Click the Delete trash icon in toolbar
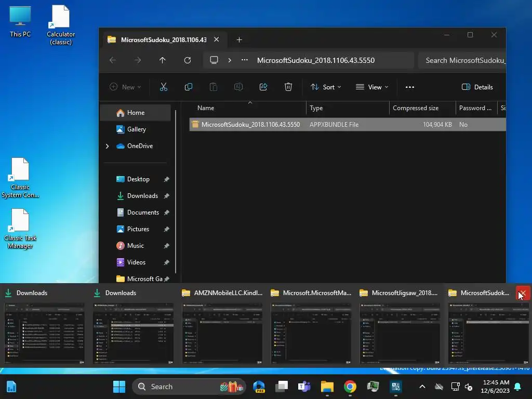The image size is (532, 399). [x=288, y=87]
